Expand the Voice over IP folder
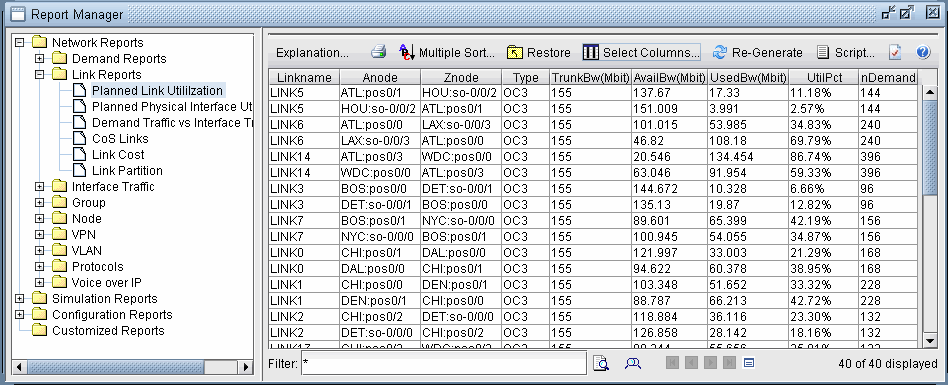 39,282
